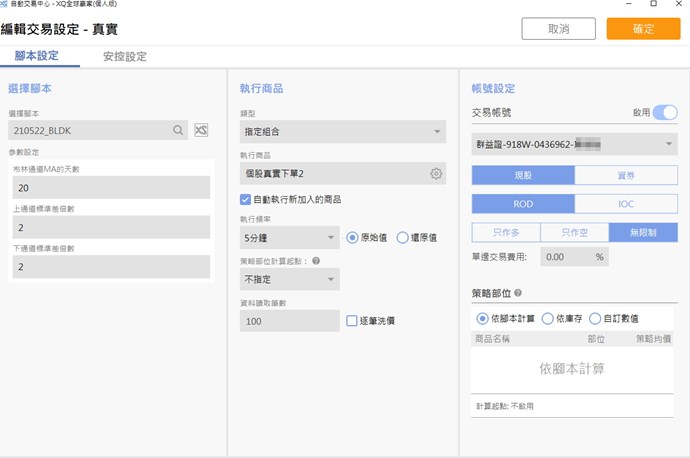
Task: Open the 執行頻率 dropdown set to 5分鐘
Action: pos(290,238)
